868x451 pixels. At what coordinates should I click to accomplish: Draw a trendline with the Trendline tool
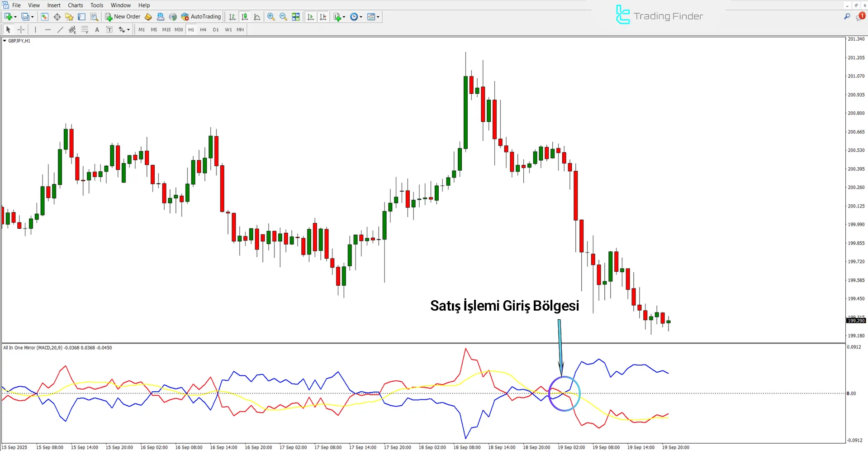click(60, 30)
